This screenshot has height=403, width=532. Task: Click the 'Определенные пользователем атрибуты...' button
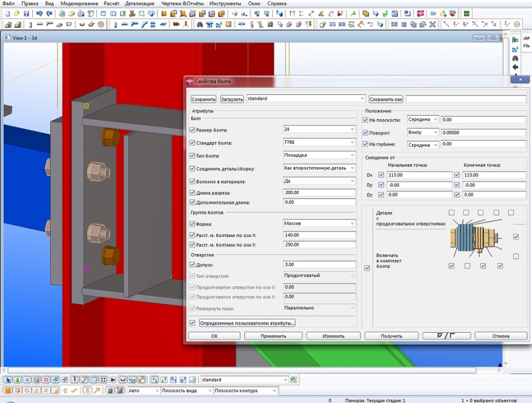point(248,323)
